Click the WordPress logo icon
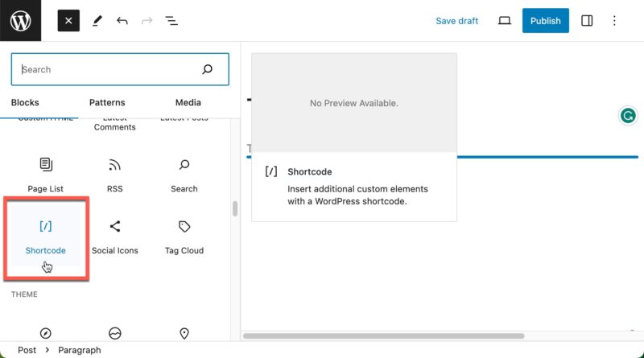The image size is (644, 358). click(x=20, y=21)
